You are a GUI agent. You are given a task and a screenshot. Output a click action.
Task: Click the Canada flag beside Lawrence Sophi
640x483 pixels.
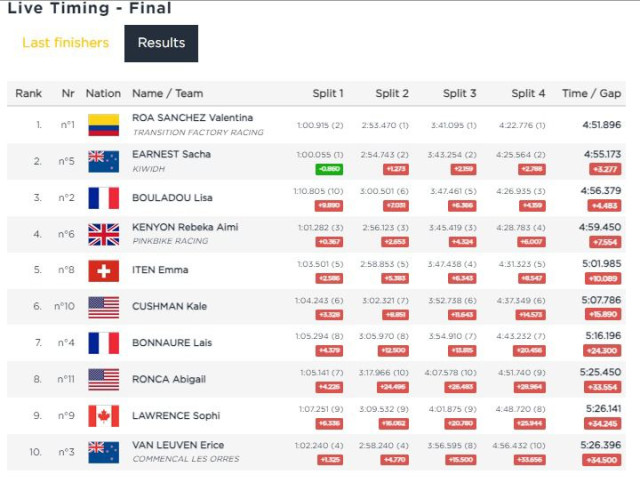pyautogui.click(x=104, y=416)
